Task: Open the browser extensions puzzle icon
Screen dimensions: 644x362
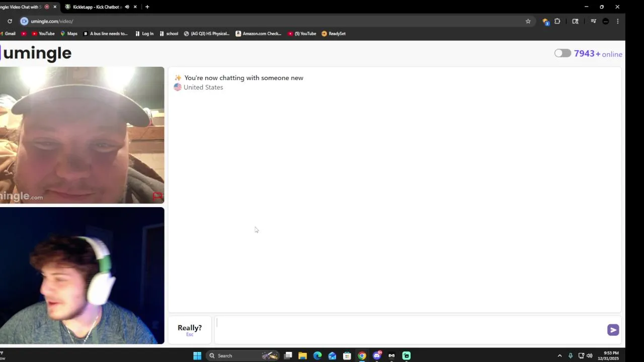Action: pyautogui.click(x=557, y=21)
